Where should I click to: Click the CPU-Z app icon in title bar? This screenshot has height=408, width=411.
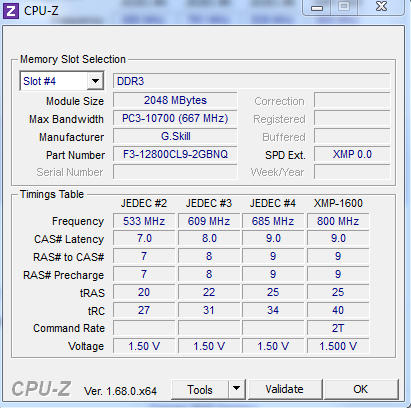(x=11, y=11)
